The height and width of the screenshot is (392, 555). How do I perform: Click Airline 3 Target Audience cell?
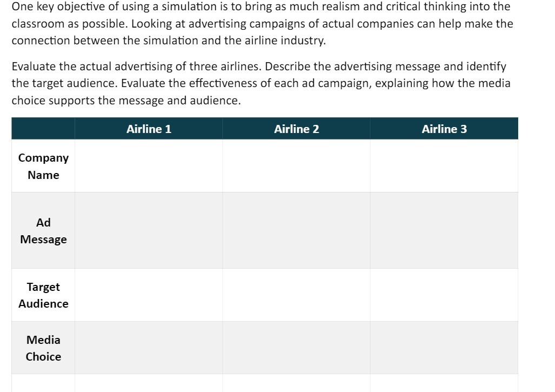pyautogui.click(x=444, y=295)
